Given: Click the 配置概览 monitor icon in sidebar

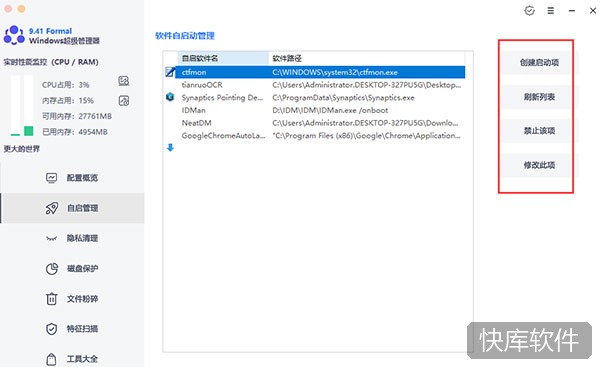Looking at the screenshot, I should click(52, 178).
